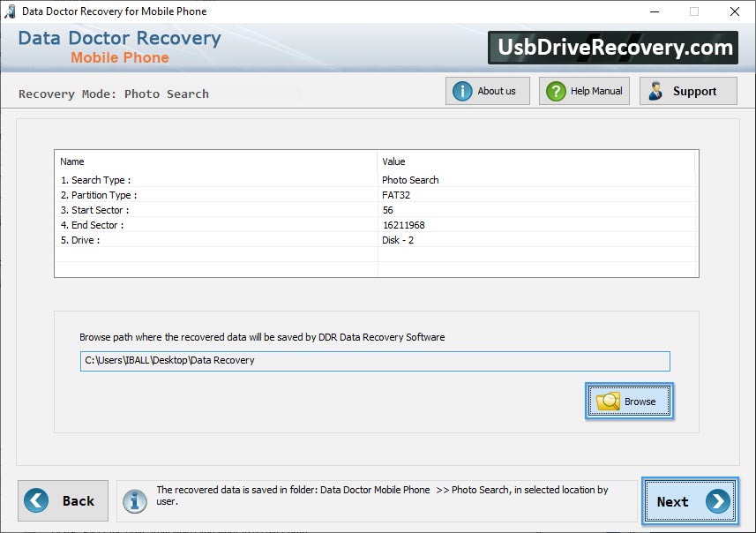Screen dimensions: 756x533
Task: Select the '4. End Sector :' row
Action: (x=376, y=225)
